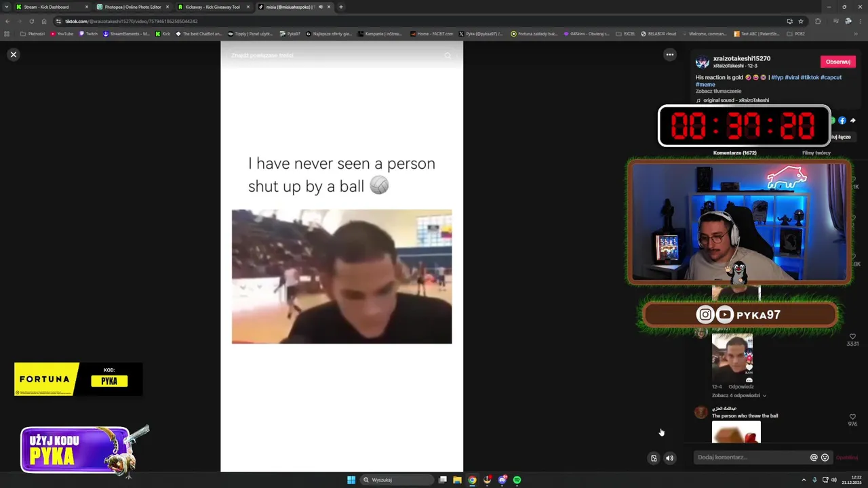
Task: Reply to comment via Odpowiedz
Action: 741,387
